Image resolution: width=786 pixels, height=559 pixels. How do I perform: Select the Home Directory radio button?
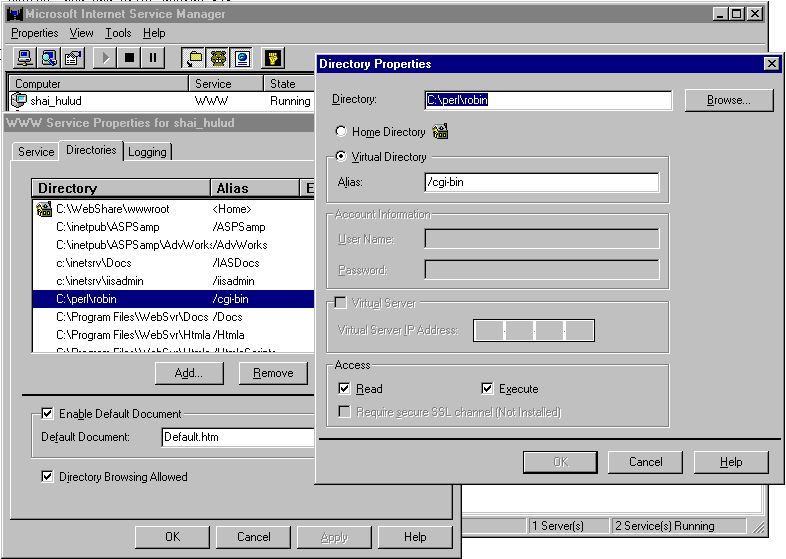tap(341, 131)
